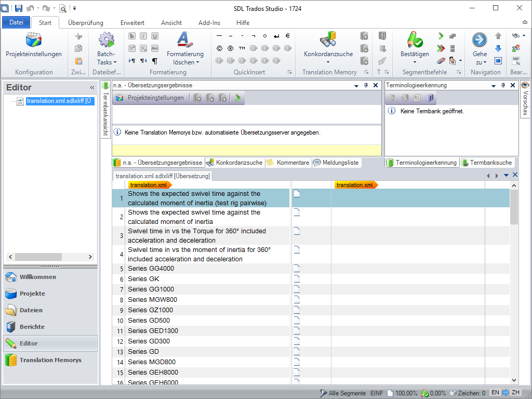Toggle bold formatting
The width and height of the screenshot is (532, 399).
click(x=132, y=36)
